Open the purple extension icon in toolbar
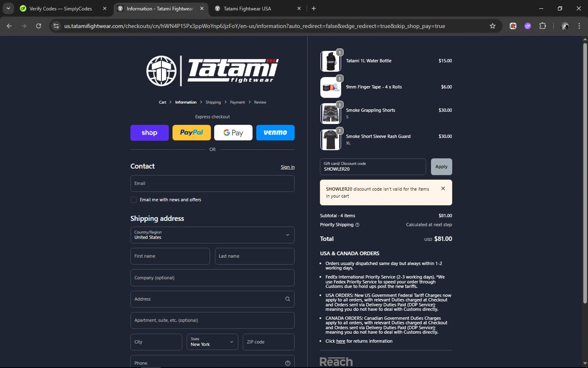588x368 pixels. click(x=528, y=26)
